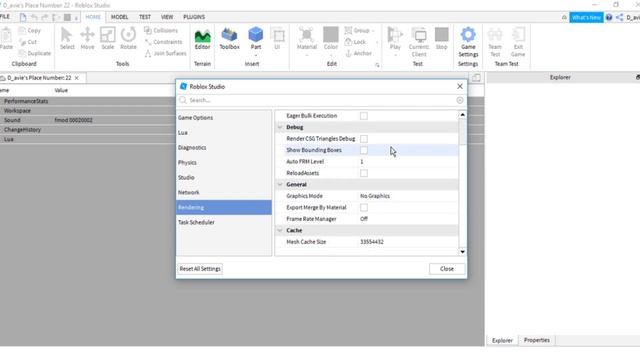
Task: Click Reset All Settings button
Action: [200, 269]
